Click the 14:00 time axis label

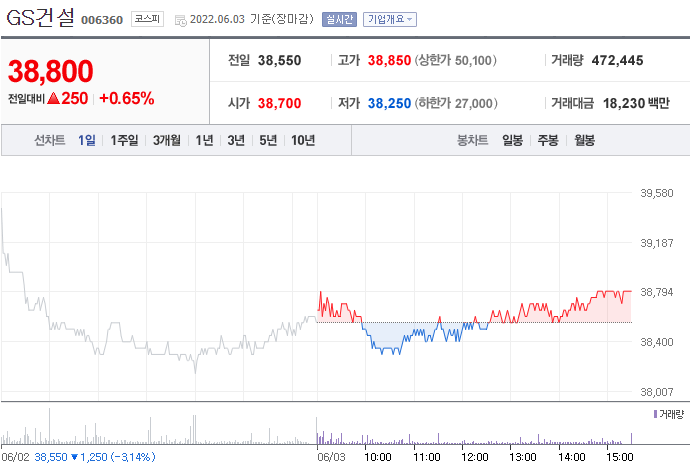click(x=572, y=457)
